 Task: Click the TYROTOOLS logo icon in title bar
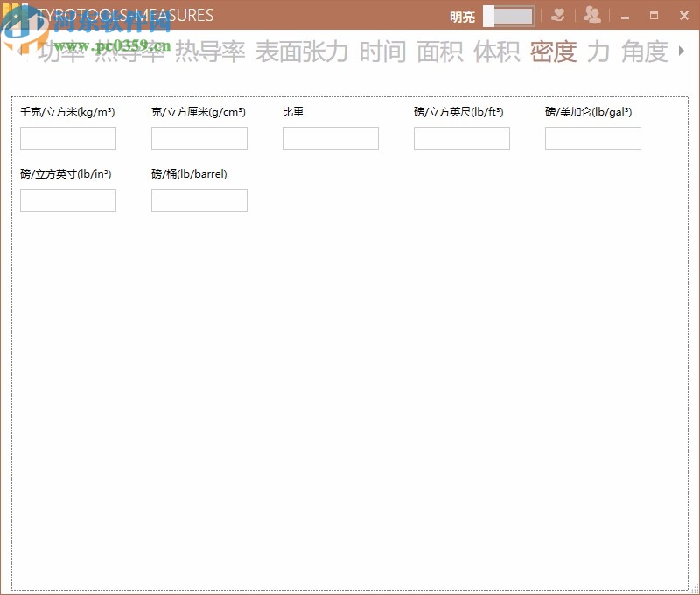pyautogui.click(x=21, y=15)
